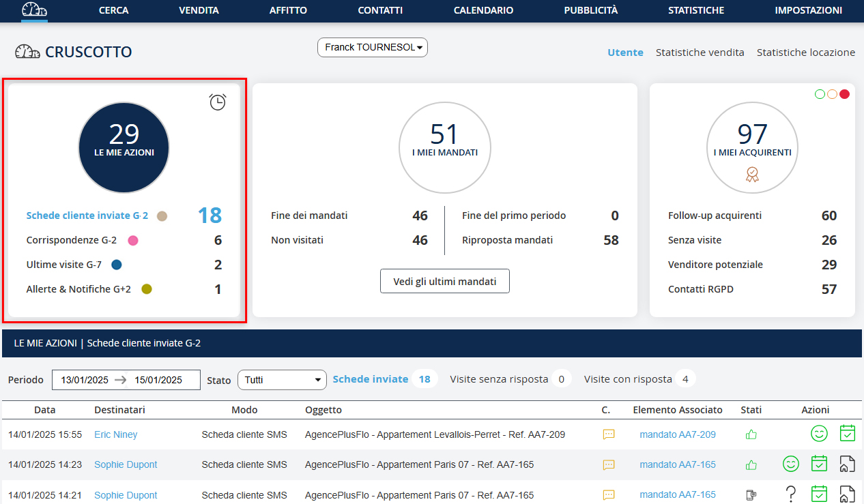Click the smiley face action in Eric Niney row

coord(819,434)
